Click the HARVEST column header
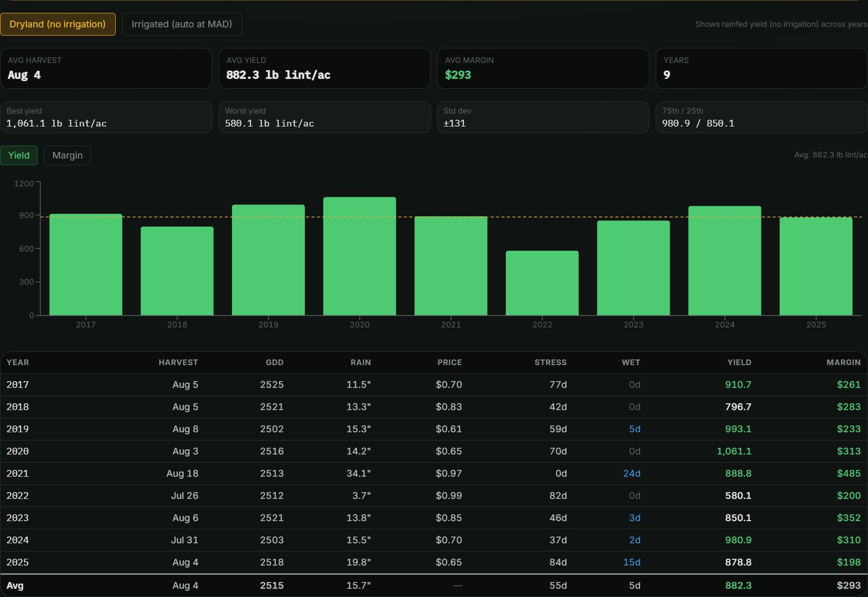This screenshot has height=597, width=868. pos(178,363)
